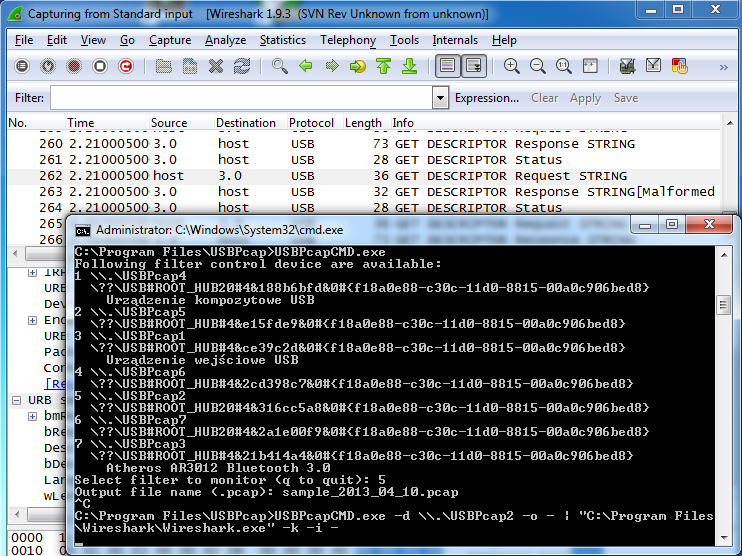Open the filter history dropdown arrow
This screenshot has width=742, height=556.
pyautogui.click(x=440, y=98)
